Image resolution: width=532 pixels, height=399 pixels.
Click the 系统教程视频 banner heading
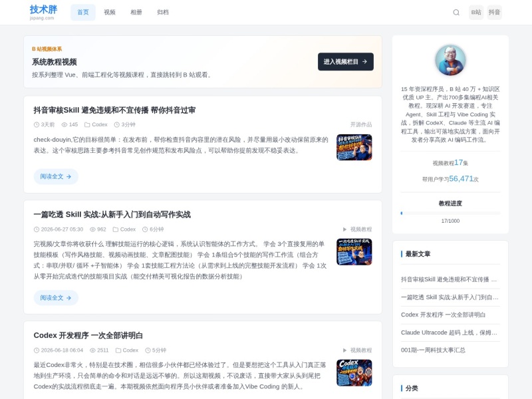[55, 62]
